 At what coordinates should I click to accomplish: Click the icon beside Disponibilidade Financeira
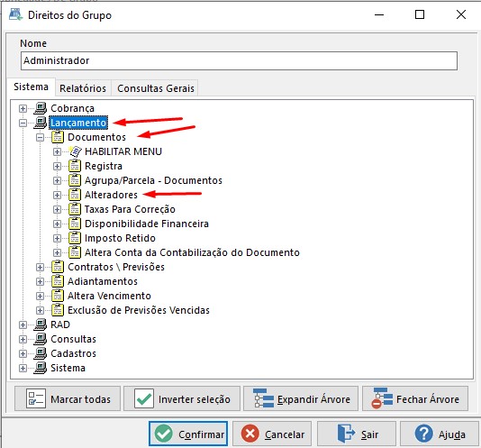[75, 224]
